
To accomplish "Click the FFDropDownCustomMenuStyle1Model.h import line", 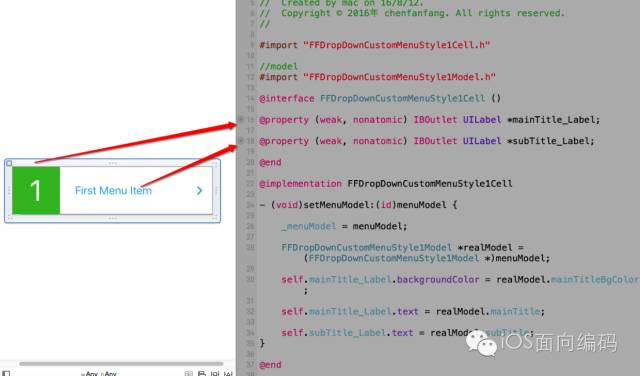I will 377,77.
